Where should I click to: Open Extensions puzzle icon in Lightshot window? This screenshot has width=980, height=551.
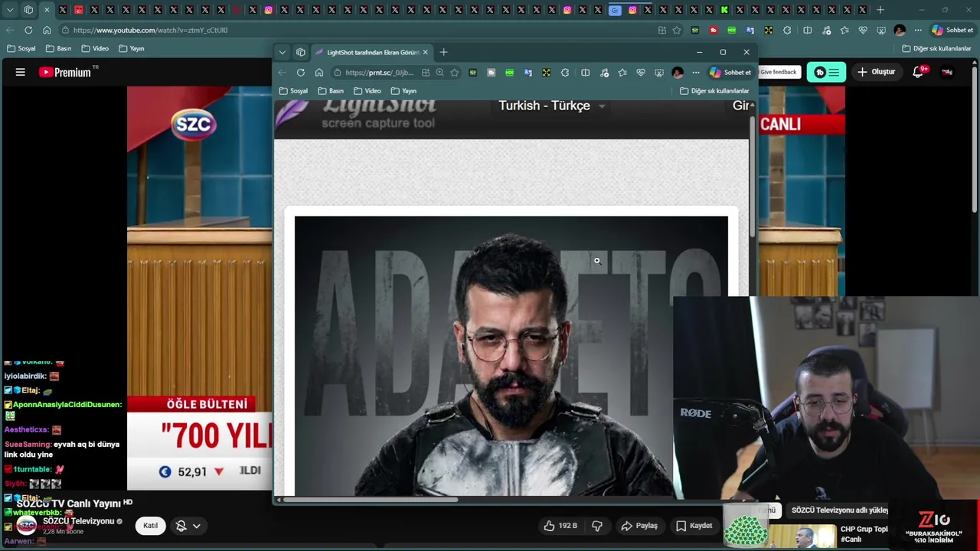tap(565, 73)
